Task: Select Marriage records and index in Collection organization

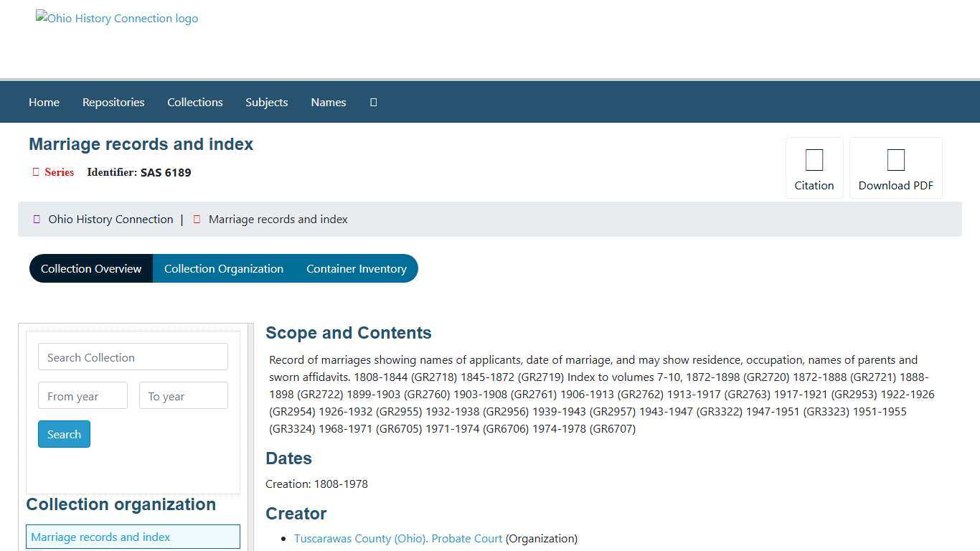Action: (x=100, y=537)
